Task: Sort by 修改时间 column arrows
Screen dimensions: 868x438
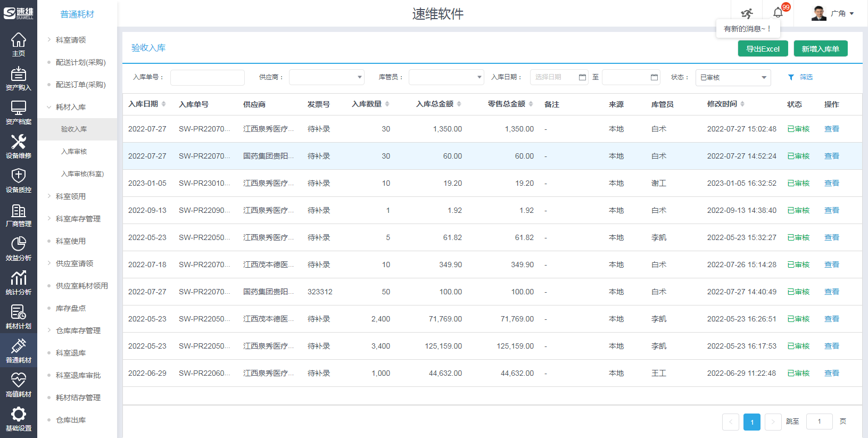Action: click(742, 104)
